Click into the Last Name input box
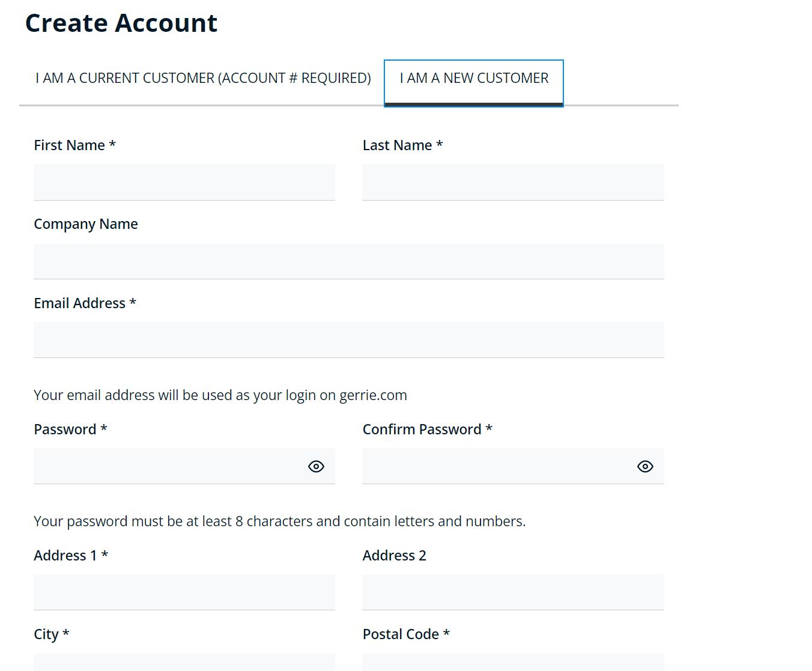The image size is (812, 671). pyautogui.click(x=513, y=183)
